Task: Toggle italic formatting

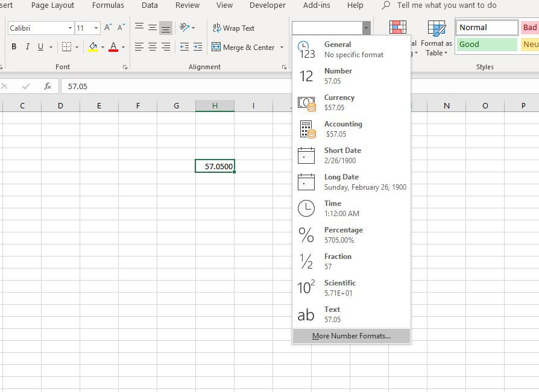Action: (27, 46)
